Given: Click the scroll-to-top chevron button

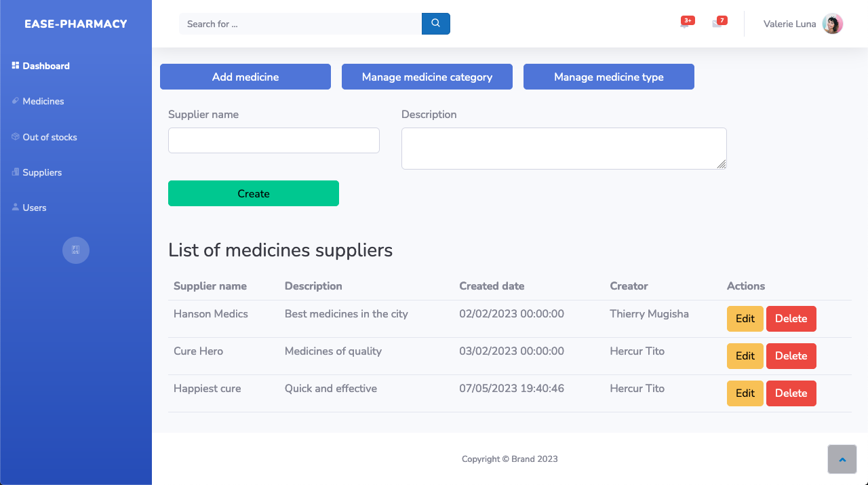Looking at the screenshot, I should click(x=842, y=459).
